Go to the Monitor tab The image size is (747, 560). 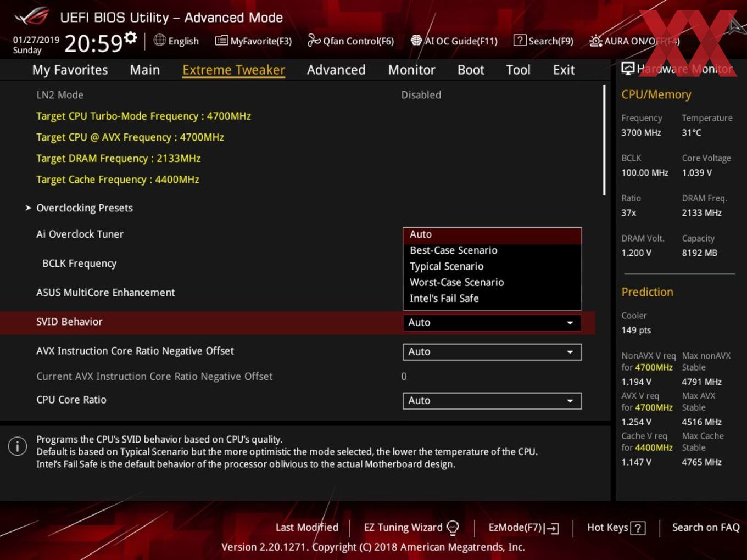coord(412,70)
